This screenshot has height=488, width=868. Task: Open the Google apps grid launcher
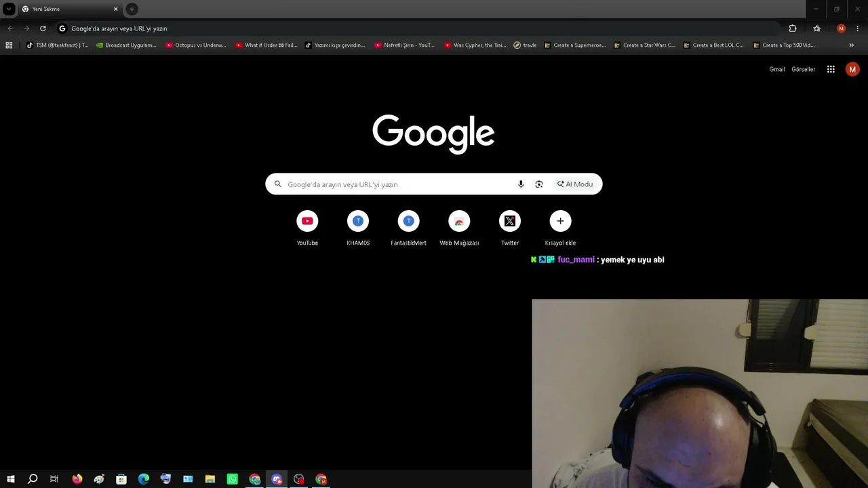click(x=831, y=69)
